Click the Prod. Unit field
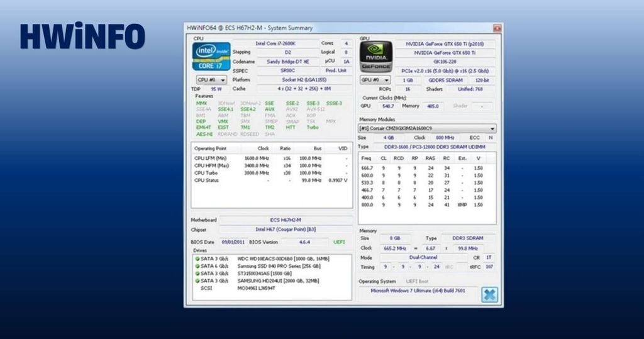 336,70
